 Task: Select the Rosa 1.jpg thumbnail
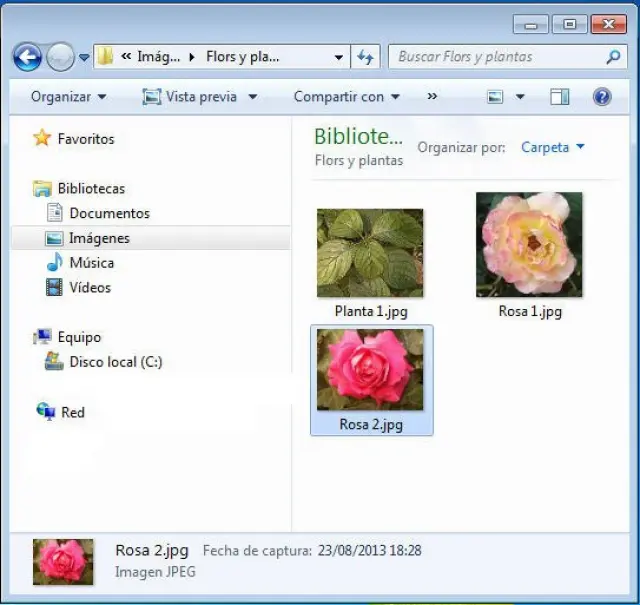529,245
